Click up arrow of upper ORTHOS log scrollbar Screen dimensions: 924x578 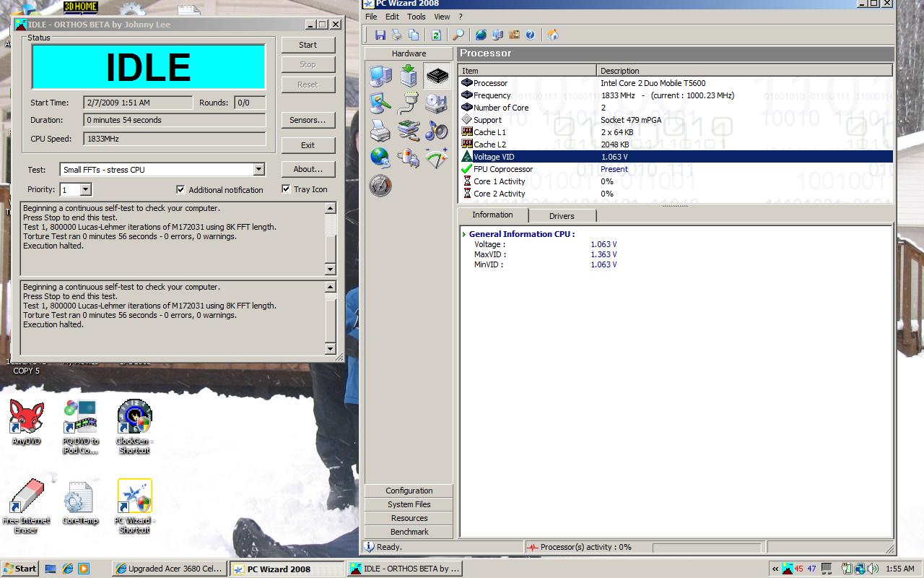point(331,208)
